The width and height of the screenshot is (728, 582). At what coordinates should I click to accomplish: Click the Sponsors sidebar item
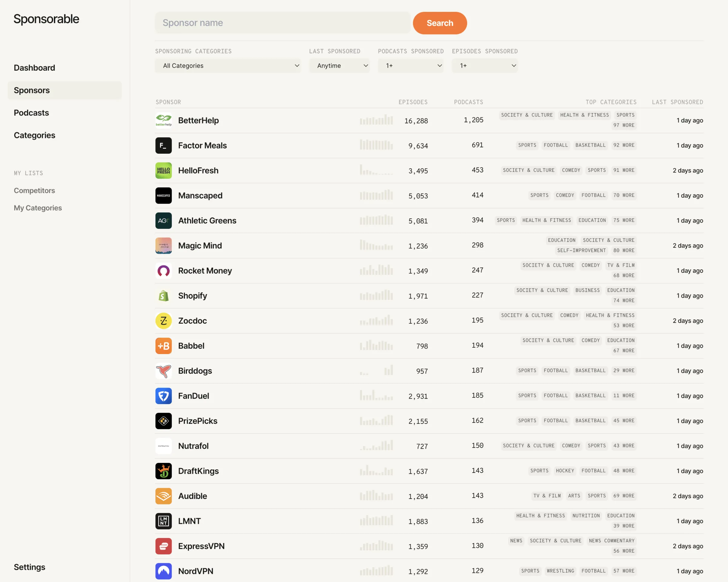tap(32, 90)
